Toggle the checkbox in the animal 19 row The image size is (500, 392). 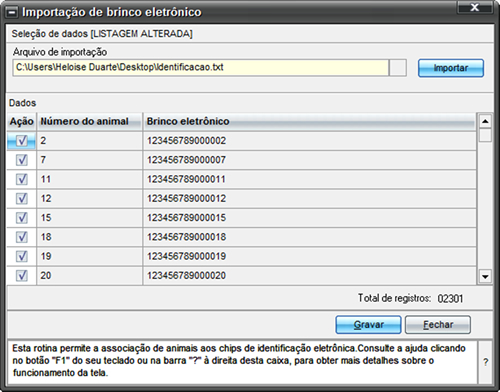click(x=22, y=256)
